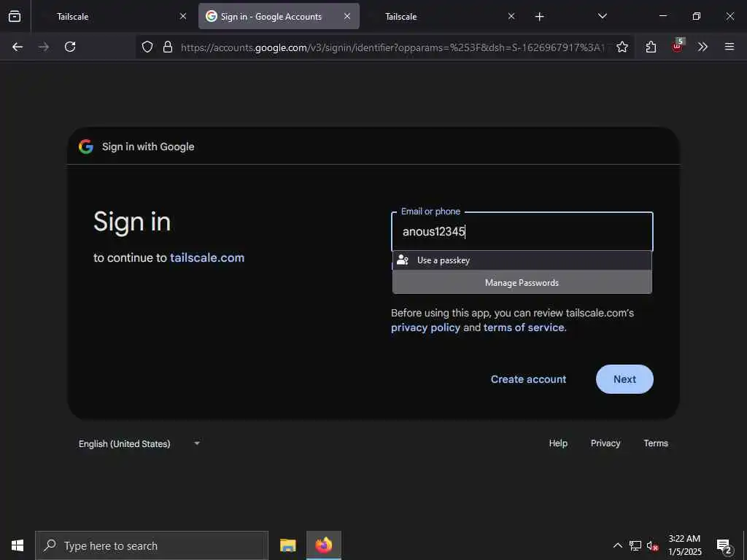The height and width of the screenshot is (560, 747).
Task: Click the forward navigation arrow
Action: pos(44,47)
